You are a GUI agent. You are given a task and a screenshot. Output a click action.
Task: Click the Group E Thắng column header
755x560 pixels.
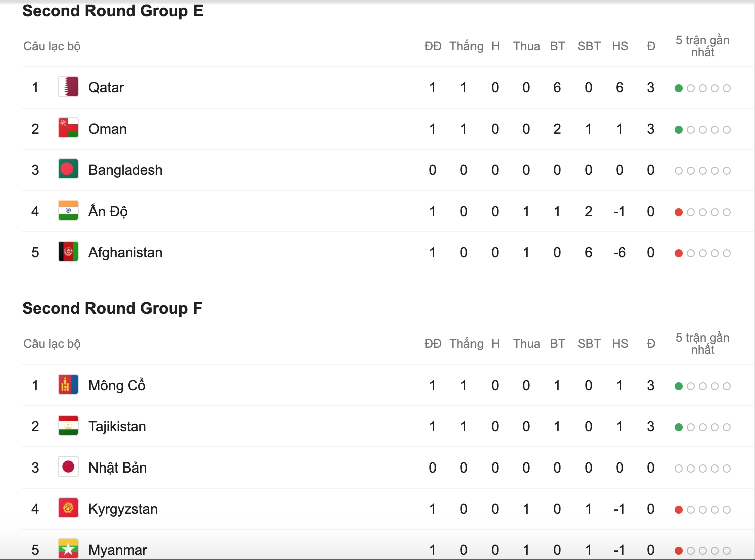click(x=466, y=46)
